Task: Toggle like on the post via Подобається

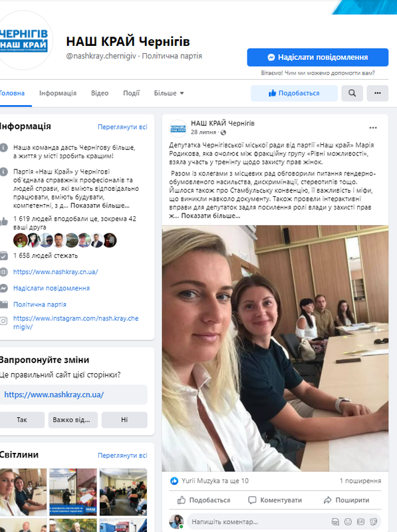Action: [x=203, y=500]
